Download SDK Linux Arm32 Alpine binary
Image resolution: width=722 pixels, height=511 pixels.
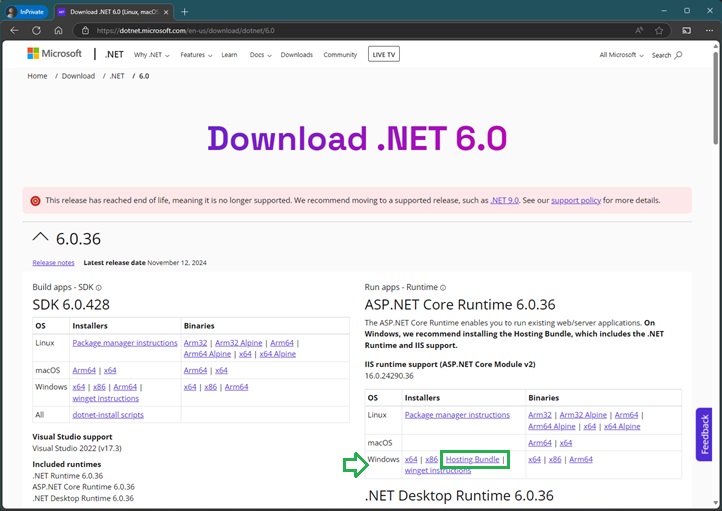point(239,343)
